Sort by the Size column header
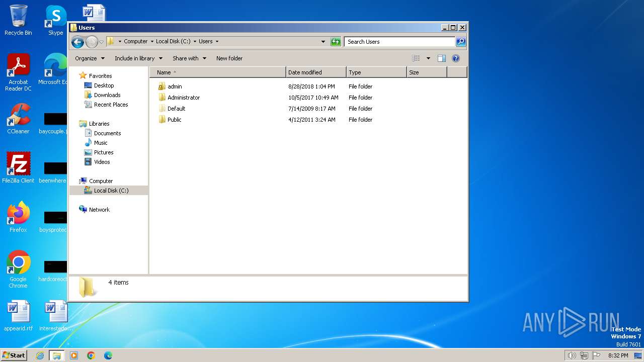644x362 pixels. point(427,72)
